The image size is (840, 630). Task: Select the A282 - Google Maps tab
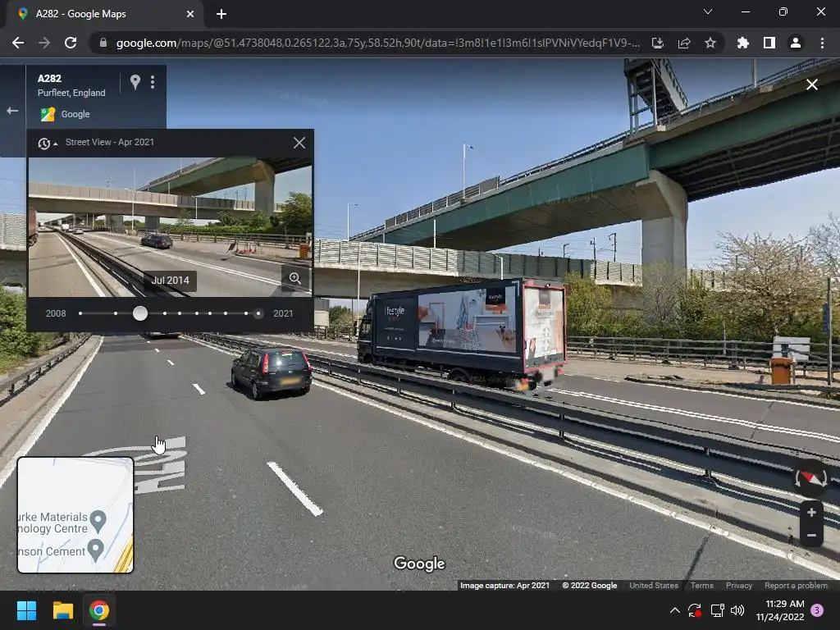105,14
